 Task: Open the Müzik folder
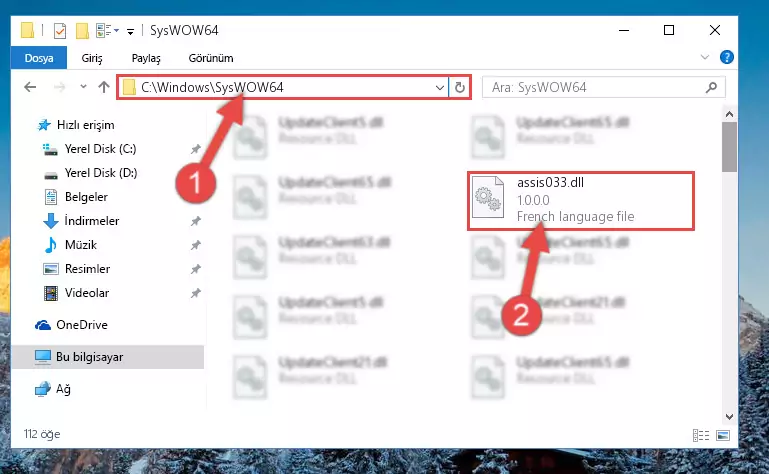[x=81, y=245]
